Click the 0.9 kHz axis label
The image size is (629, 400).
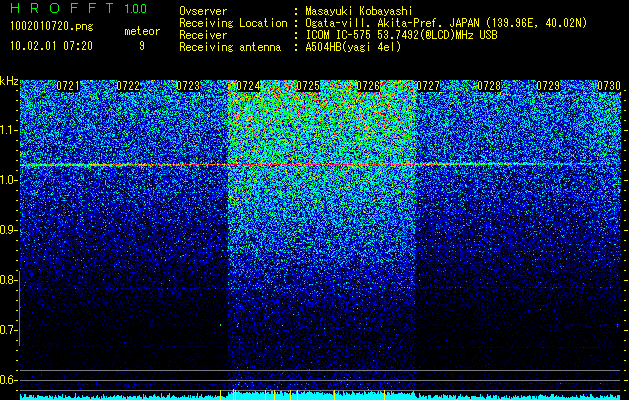click(7, 230)
